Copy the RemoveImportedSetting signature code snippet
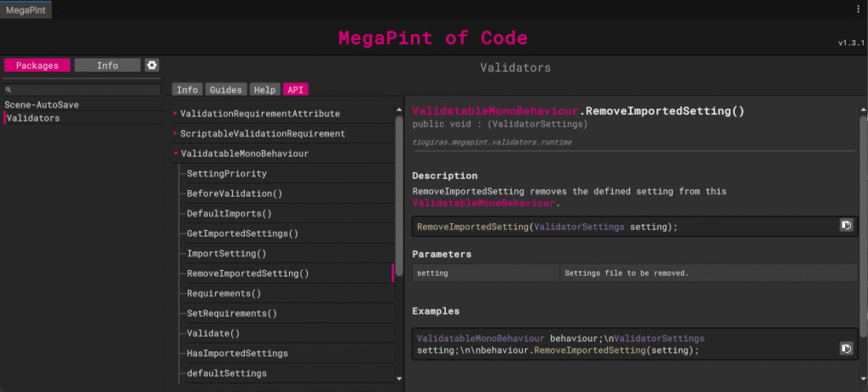The image size is (868, 392). coord(845,226)
